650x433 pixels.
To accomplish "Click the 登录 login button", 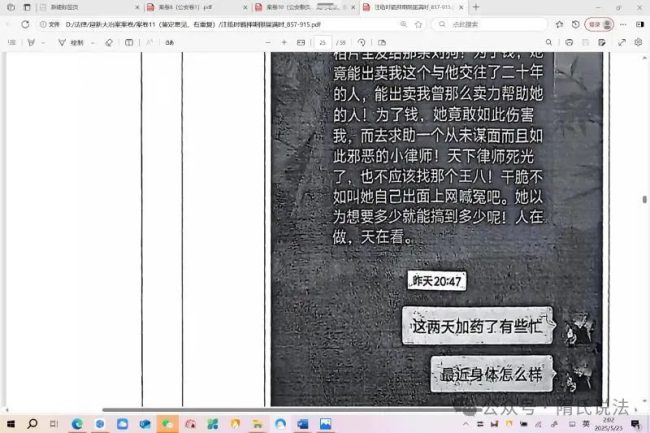I will (x=596, y=22).
